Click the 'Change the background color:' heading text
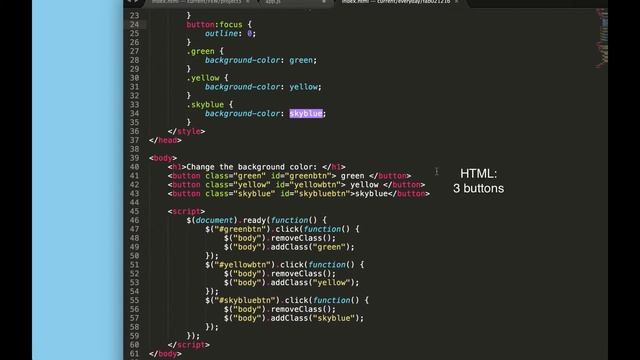 (x=252, y=167)
